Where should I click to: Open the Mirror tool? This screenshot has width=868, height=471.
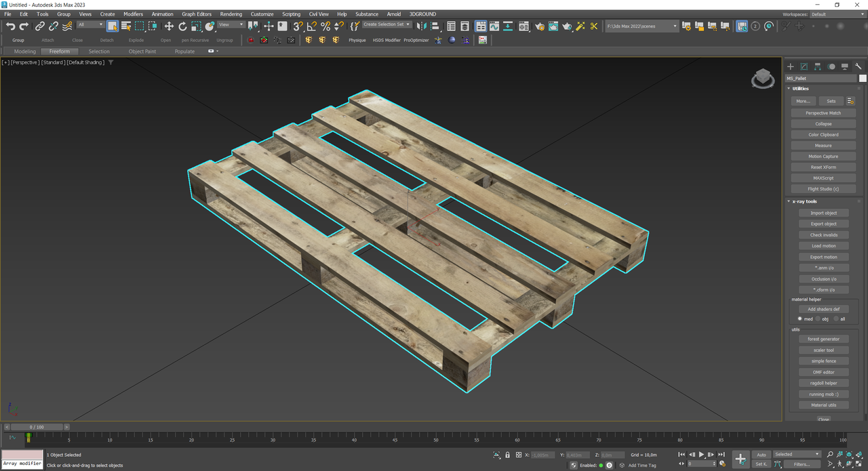coord(420,26)
